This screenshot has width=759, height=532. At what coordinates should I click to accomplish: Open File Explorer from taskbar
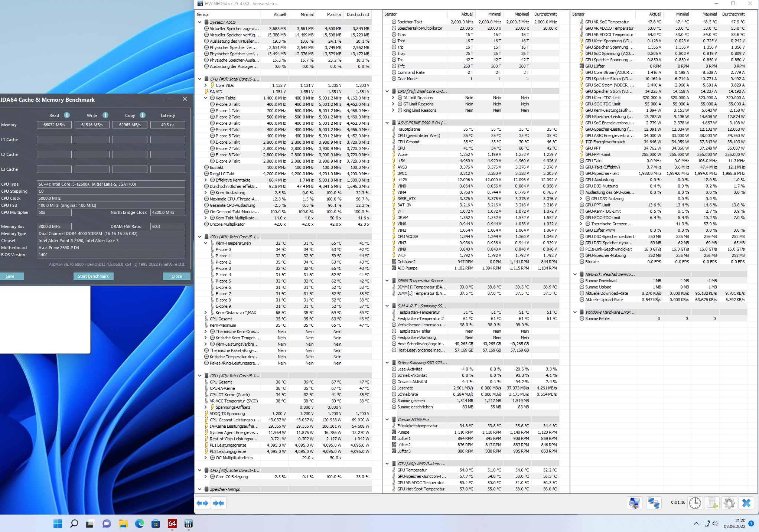coord(123,523)
